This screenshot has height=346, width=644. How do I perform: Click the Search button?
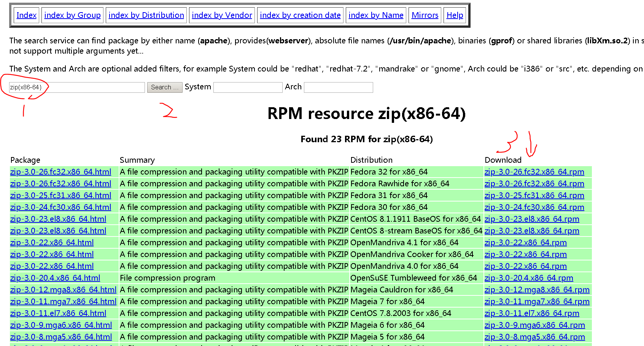point(164,87)
